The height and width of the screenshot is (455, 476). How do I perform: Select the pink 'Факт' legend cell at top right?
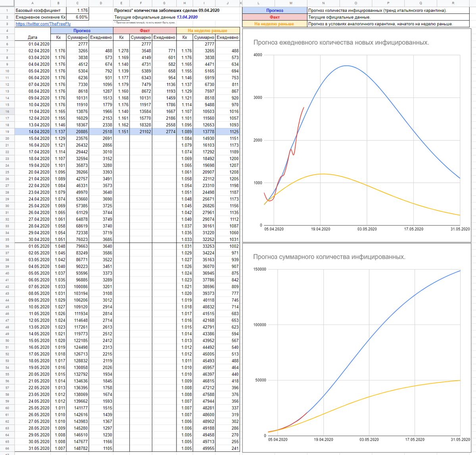275,17
